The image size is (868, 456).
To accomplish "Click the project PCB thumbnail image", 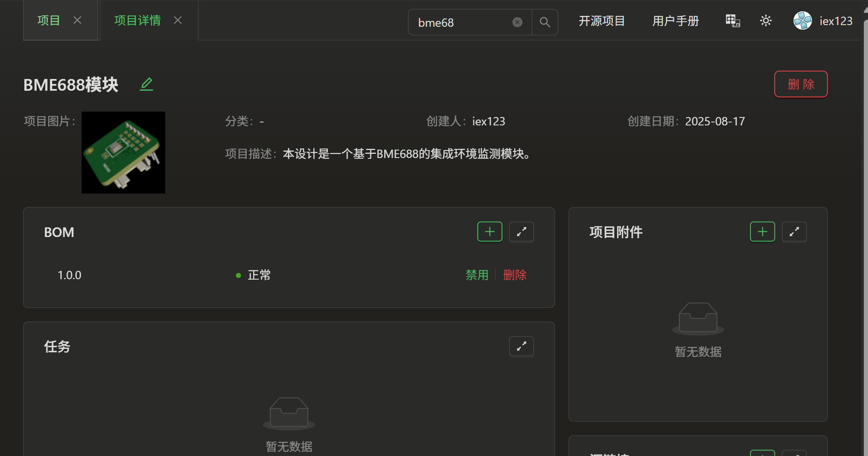I will pyautogui.click(x=123, y=153).
